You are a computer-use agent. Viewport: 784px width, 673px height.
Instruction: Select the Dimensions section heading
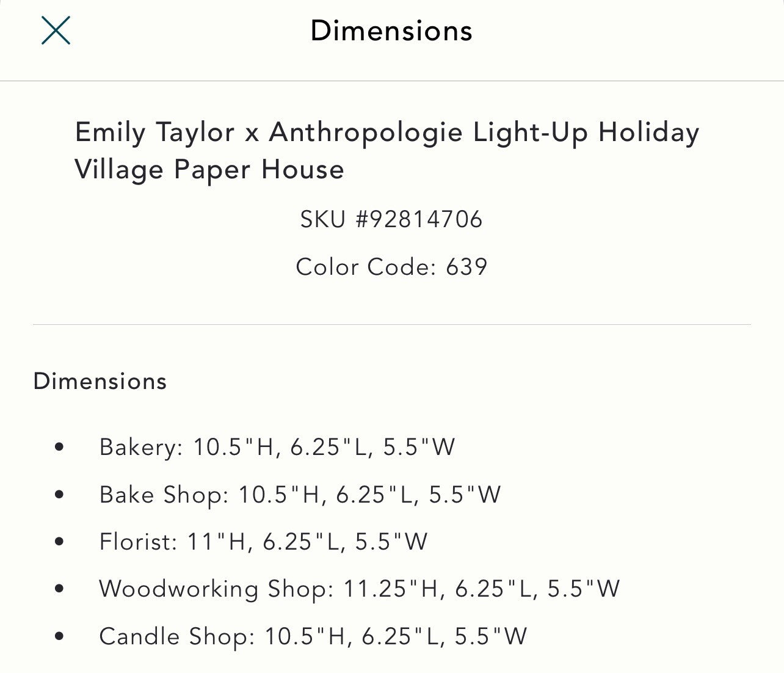point(100,380)
